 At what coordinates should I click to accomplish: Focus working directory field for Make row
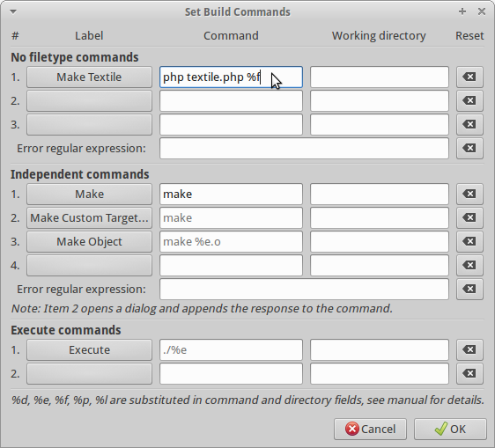[380, 194]
